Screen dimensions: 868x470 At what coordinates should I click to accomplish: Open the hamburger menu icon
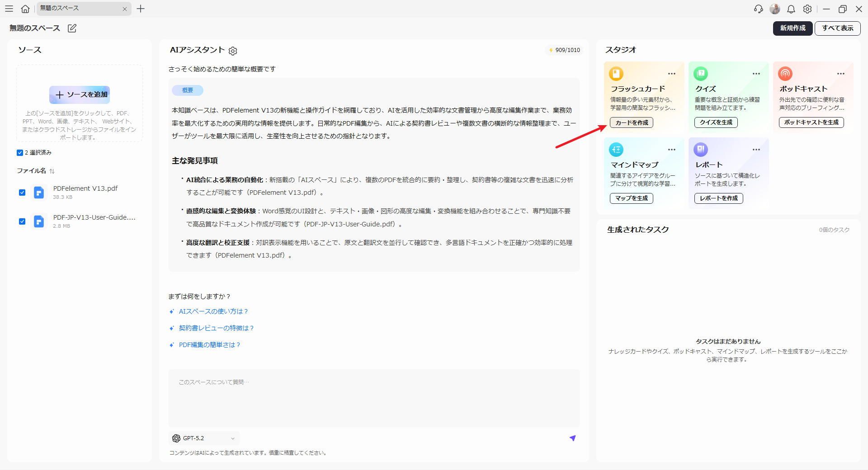[x=9, y=9]
